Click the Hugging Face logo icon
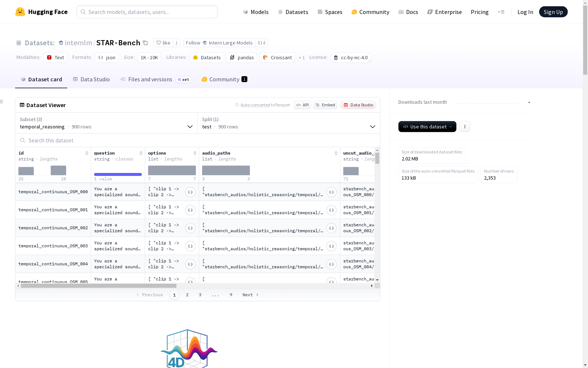The width and height of the screenshot is (588, 368). click(x=20, y=12)
